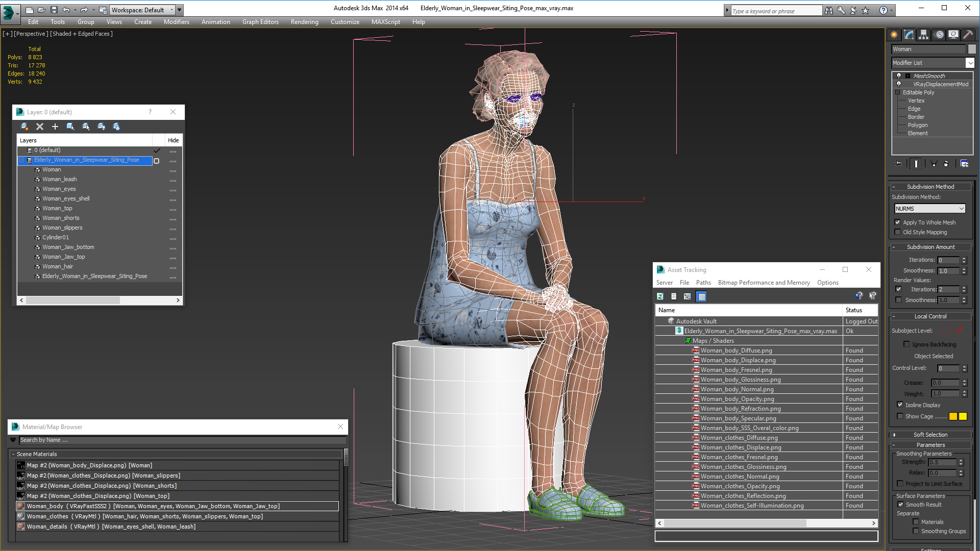
Task: Open the Utilities hammer panel tab
Action: point(968,35)
